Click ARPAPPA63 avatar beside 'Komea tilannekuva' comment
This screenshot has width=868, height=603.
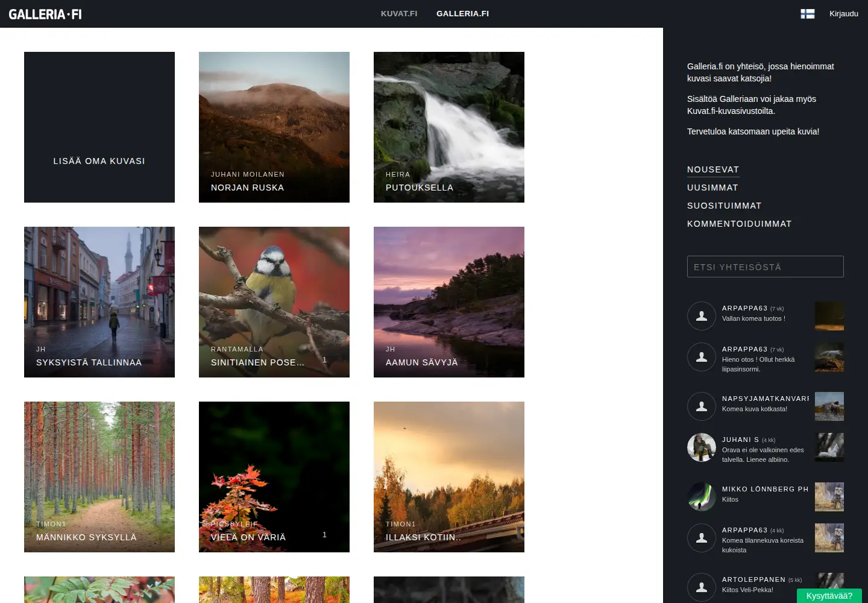click(702, 538)
